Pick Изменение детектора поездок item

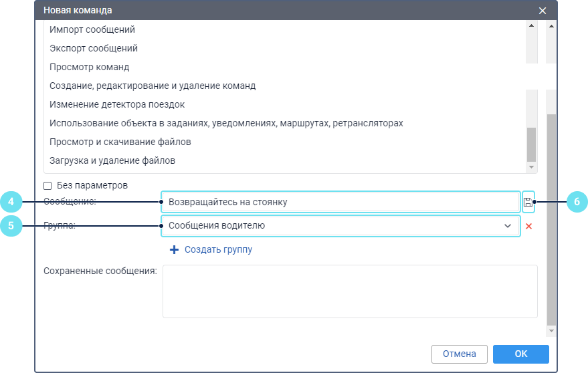coord(117,105)
